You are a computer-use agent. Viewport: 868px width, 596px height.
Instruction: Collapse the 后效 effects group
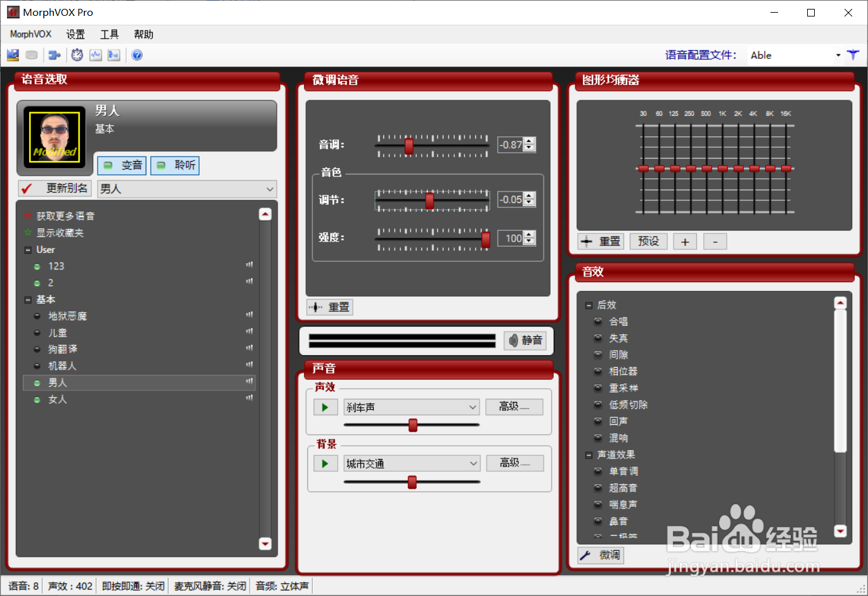click(x=589, y=305)
